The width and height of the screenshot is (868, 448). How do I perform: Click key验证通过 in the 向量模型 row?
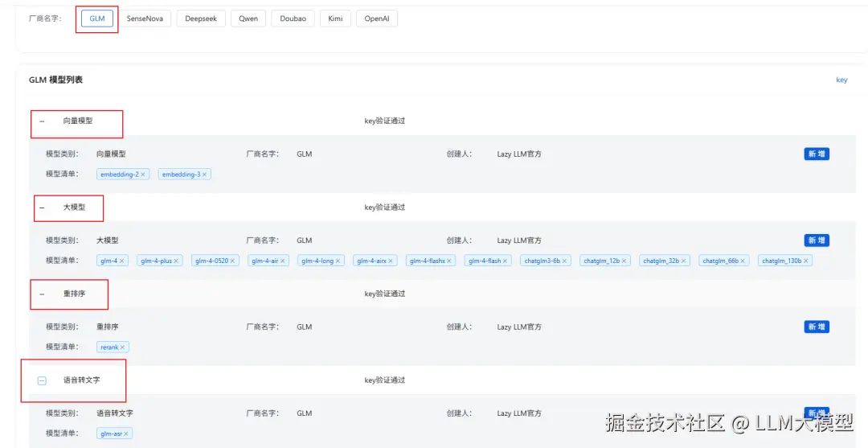[x=385, y=121]
